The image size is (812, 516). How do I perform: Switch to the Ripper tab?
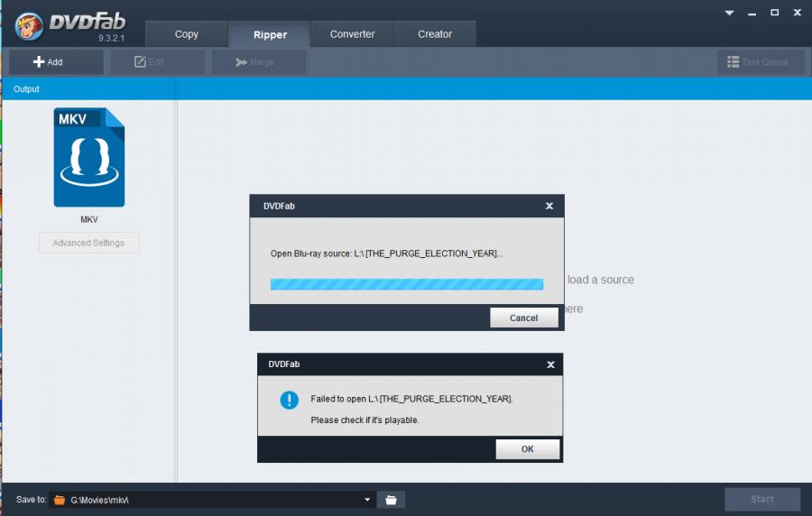pos(270,34)
